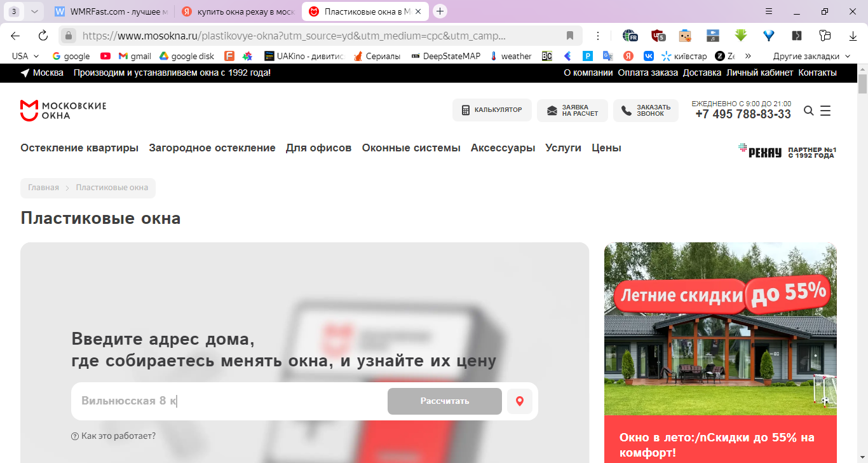The width and height of the screenshot is (868, 463).
Task: Open the 'Доставка' link
Action: (702, 73)
